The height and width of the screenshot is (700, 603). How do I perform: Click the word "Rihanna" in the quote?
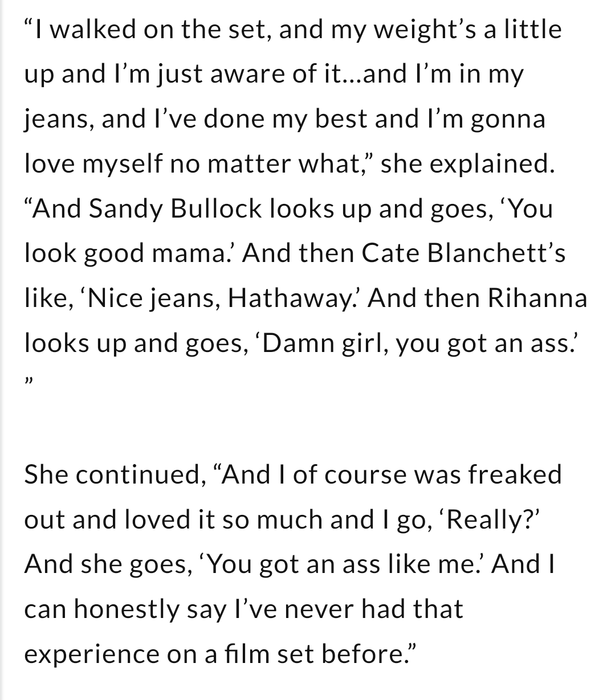click(x=538, y=297)
